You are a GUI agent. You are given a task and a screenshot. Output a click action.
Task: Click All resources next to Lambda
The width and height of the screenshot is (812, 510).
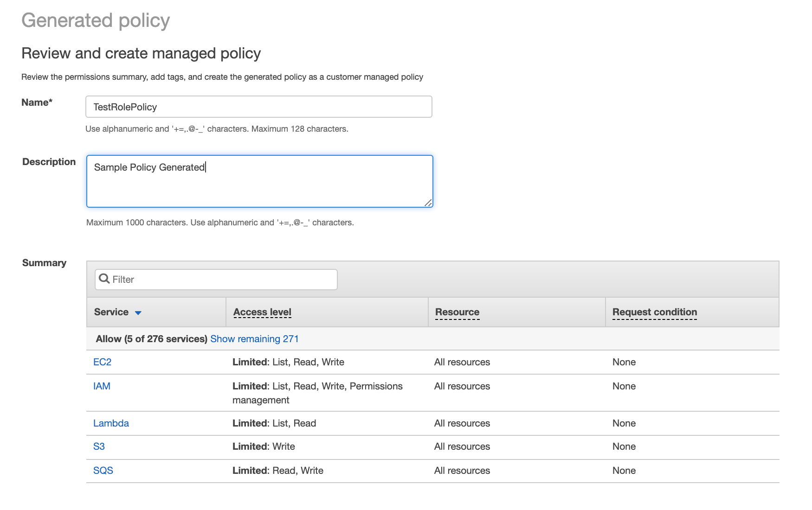462,423
